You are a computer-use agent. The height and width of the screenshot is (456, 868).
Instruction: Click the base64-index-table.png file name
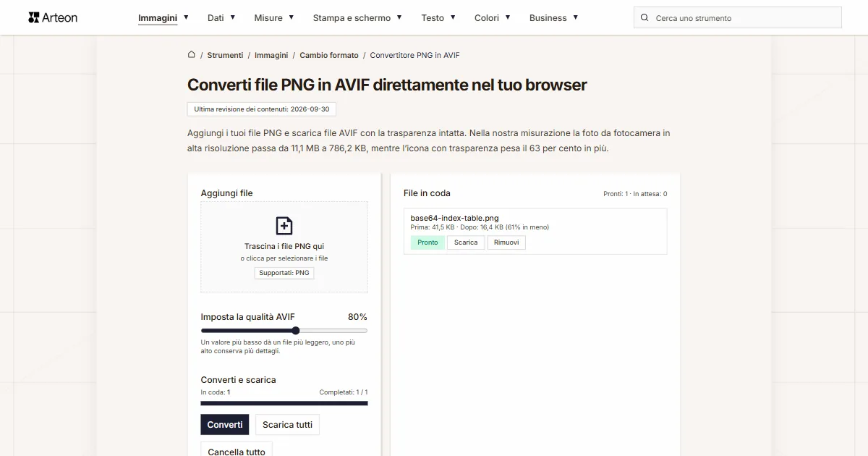pyautogui.click(x=454, y=218)
